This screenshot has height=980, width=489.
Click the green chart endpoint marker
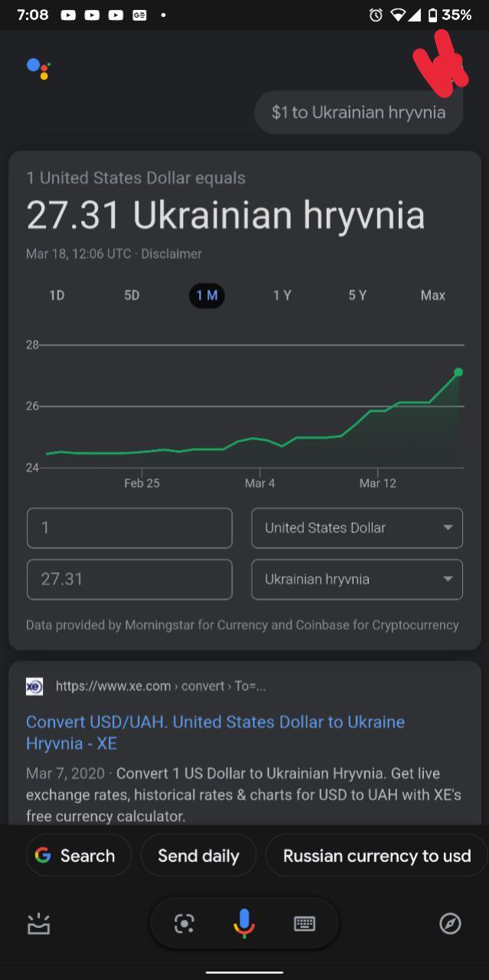point(458,372)
